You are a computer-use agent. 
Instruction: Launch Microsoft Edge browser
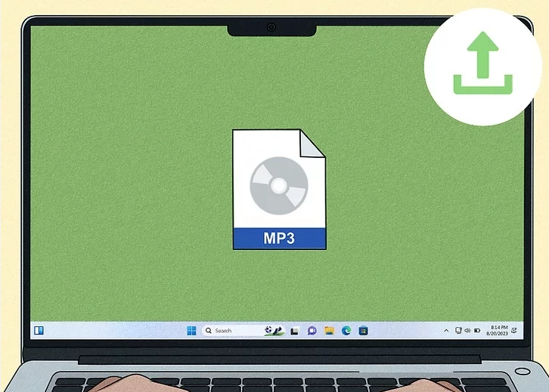pyautogui.click(x=346, y=331)
